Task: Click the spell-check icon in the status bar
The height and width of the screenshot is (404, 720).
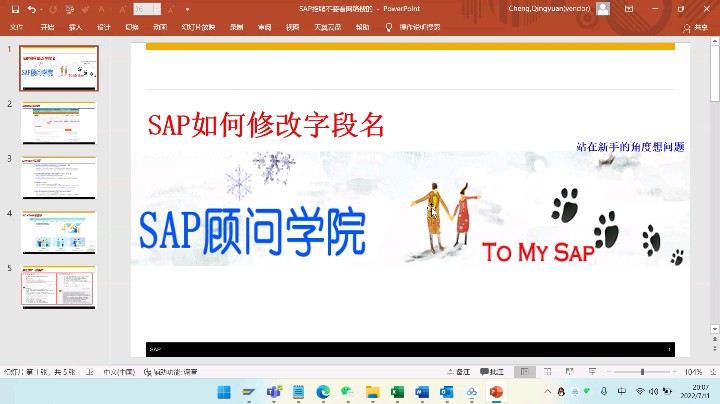Action: tap(90, 372)
